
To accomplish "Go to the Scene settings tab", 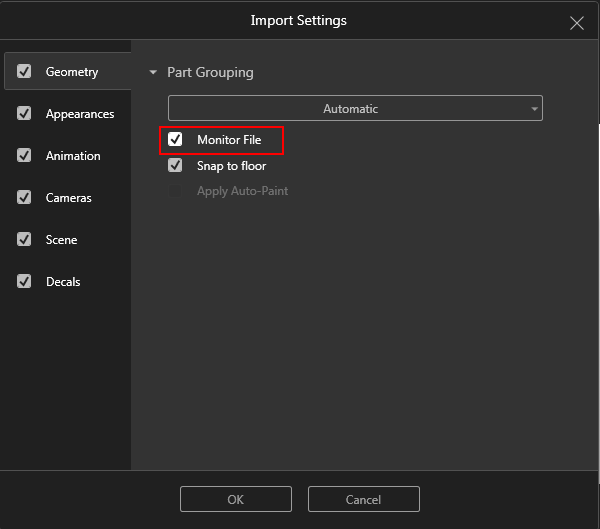I will pos(61,240).
